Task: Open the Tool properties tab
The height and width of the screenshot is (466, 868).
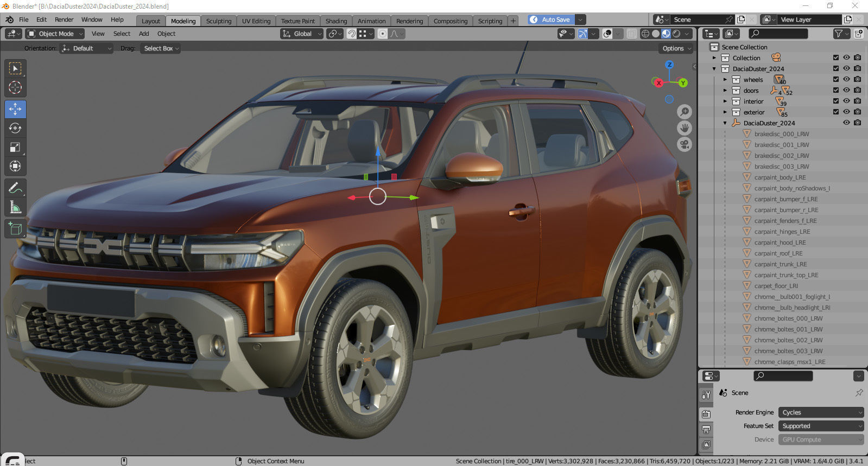Action: pyautogui.click(x=706, y=395)
